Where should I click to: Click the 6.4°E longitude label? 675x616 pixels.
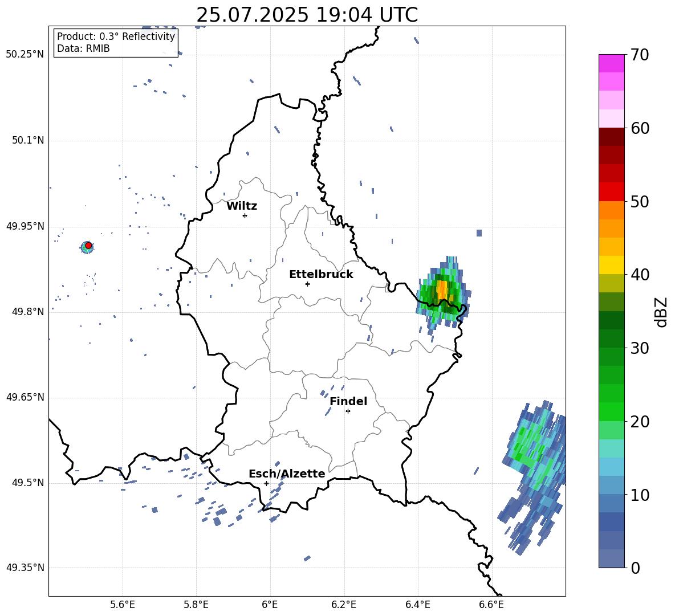(418, 605)
